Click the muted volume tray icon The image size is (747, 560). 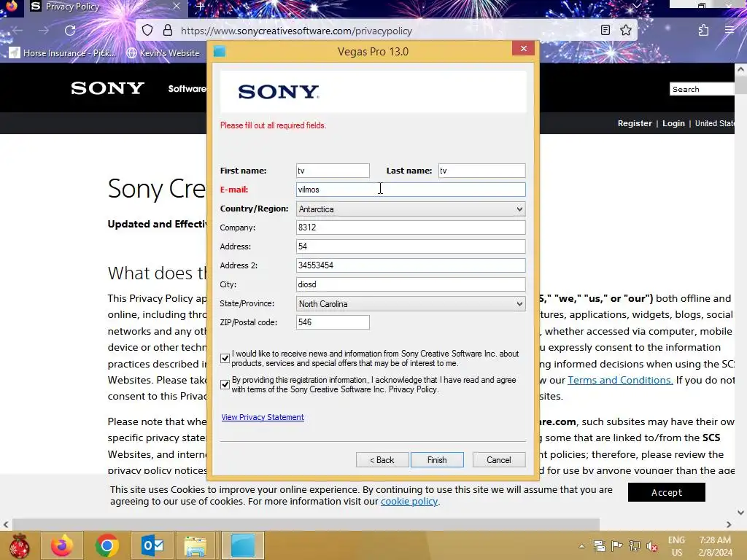point(652,545)
